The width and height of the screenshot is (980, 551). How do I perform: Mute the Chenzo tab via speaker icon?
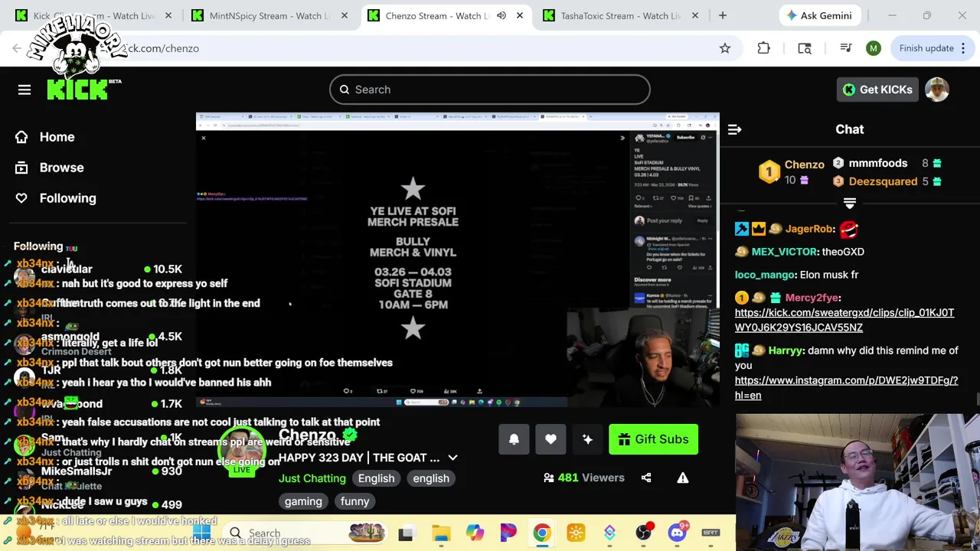click(501, 15)
